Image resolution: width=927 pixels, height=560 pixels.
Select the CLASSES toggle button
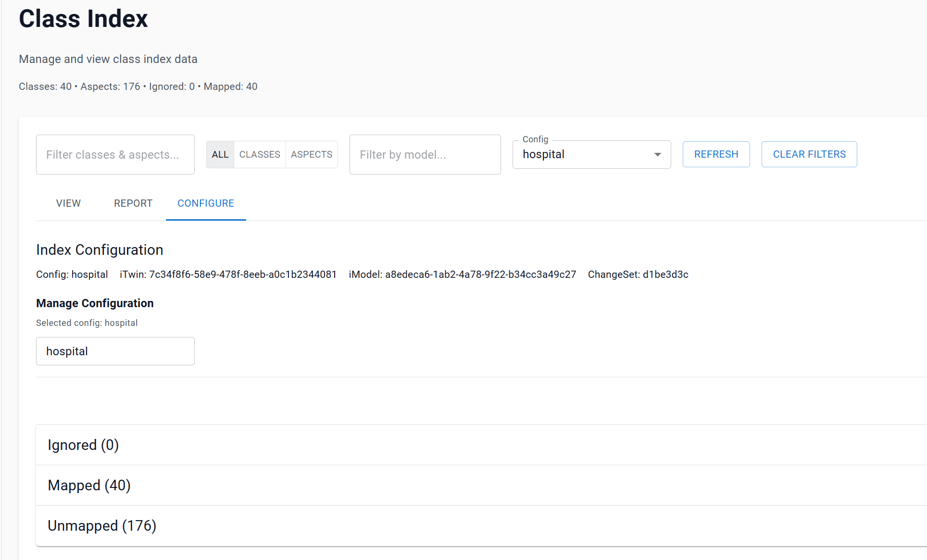(260, 154)
